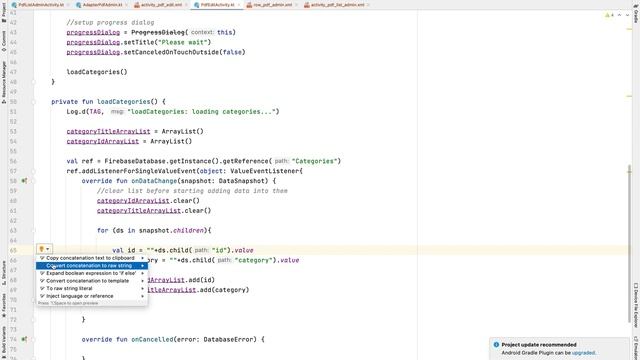Expand submenu arrow of Convert concatenation to raw string

142,266
